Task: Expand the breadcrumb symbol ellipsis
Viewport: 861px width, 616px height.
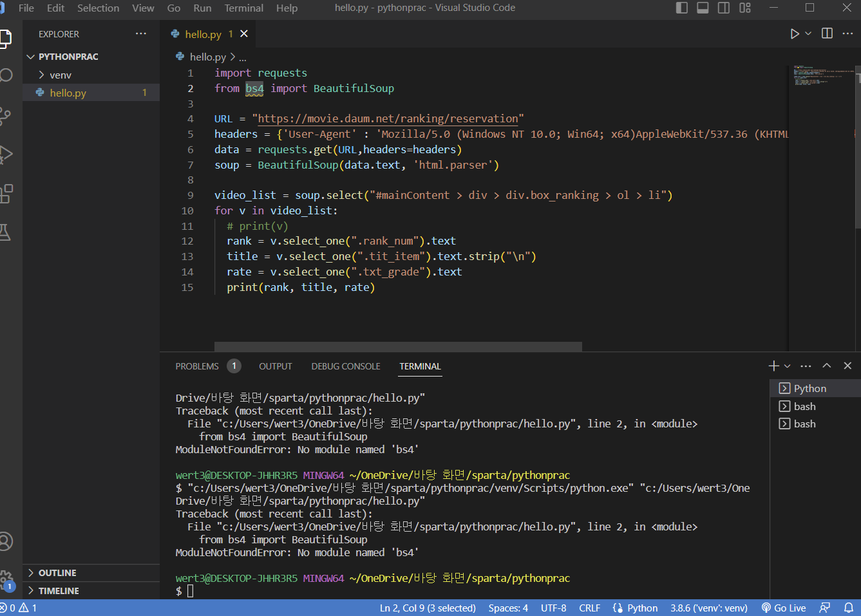Action: [x=243, y=57]
